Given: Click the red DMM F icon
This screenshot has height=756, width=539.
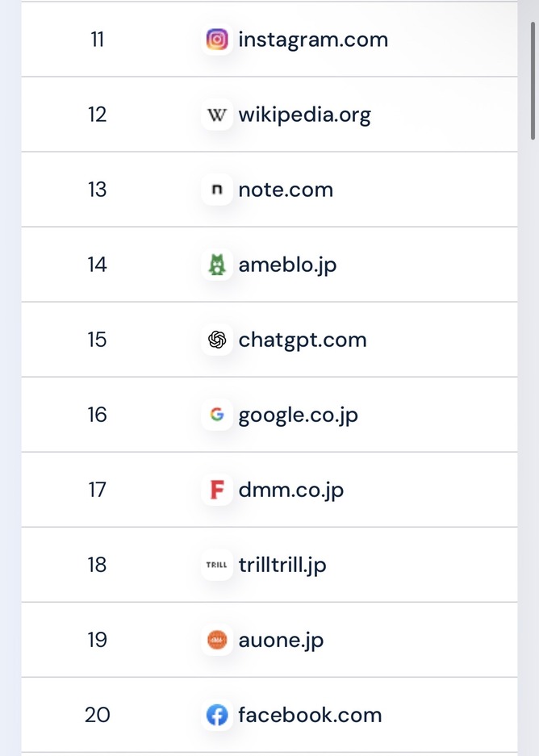Looking at the screenshot, I should pos(216,490).
